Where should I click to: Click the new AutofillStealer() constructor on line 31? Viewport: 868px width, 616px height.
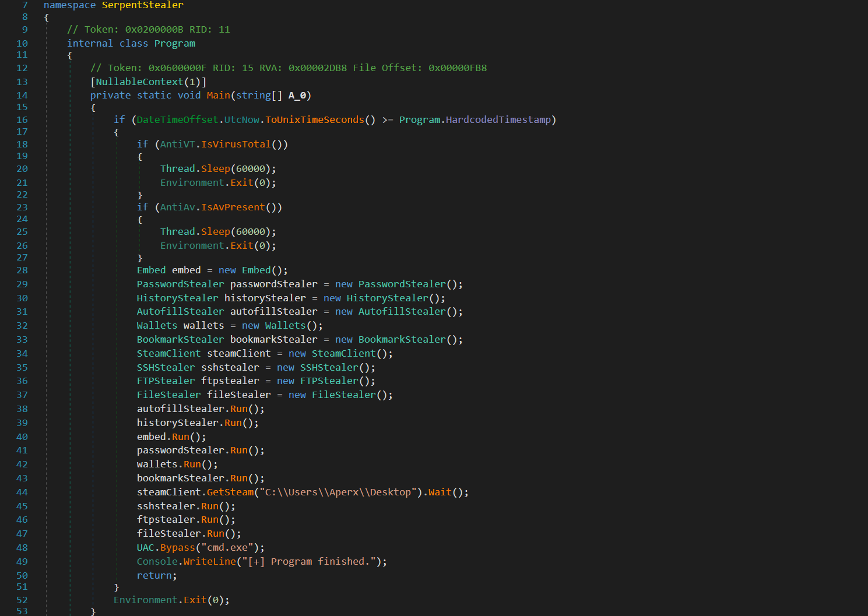pyautogui.click(x=399, y=312)
